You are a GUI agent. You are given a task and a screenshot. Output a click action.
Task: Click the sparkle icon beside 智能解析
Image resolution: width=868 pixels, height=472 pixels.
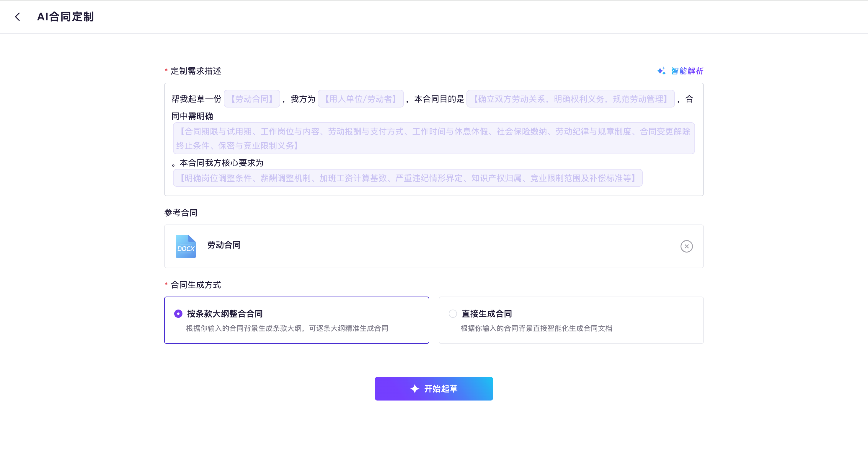(x=661, y=71)
